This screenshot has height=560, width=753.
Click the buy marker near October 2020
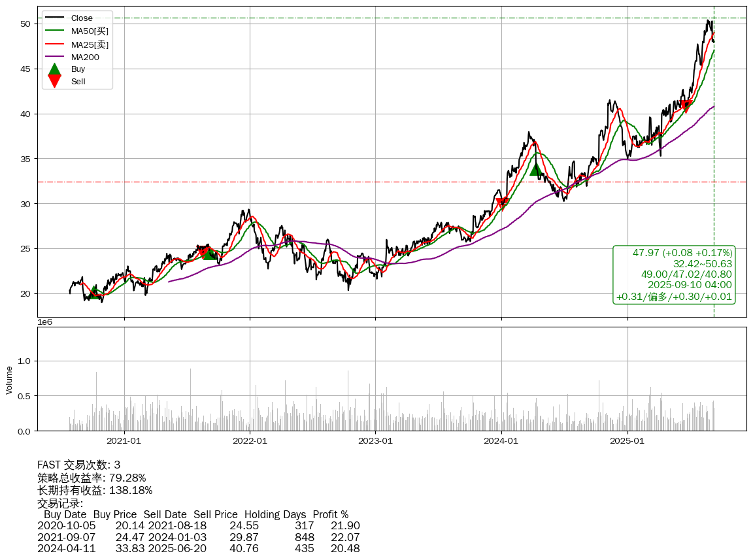(x=95, y=291)
